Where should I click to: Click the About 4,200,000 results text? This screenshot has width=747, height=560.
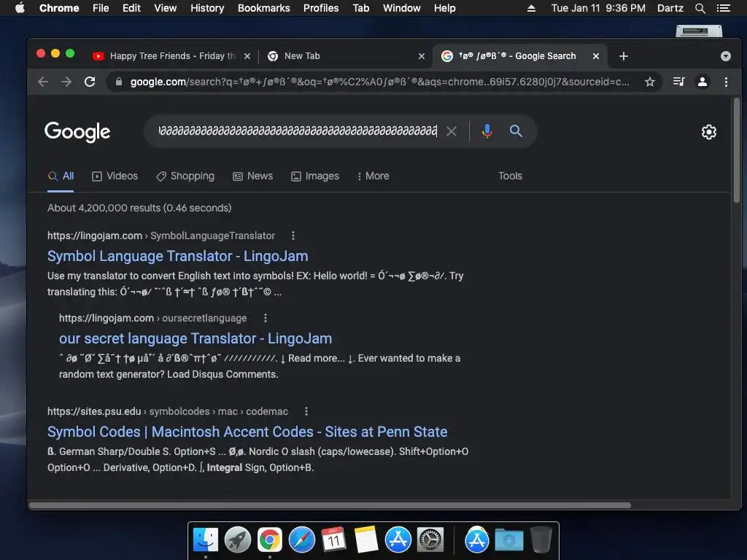(139, 208)
